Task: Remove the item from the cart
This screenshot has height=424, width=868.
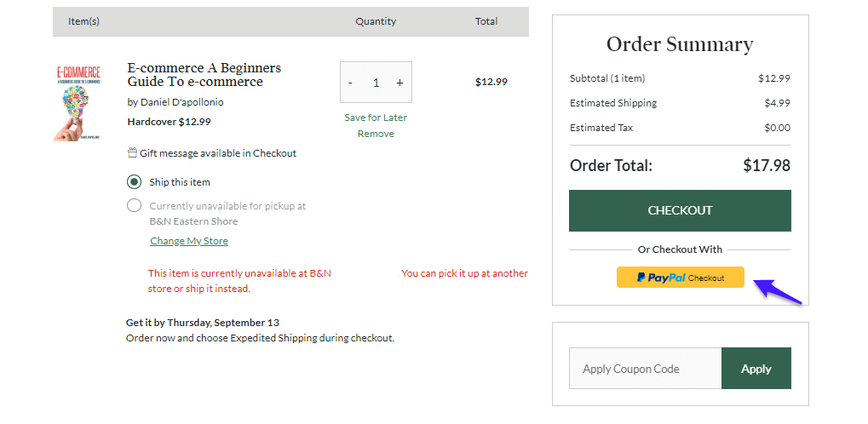Action: [376, 134]
